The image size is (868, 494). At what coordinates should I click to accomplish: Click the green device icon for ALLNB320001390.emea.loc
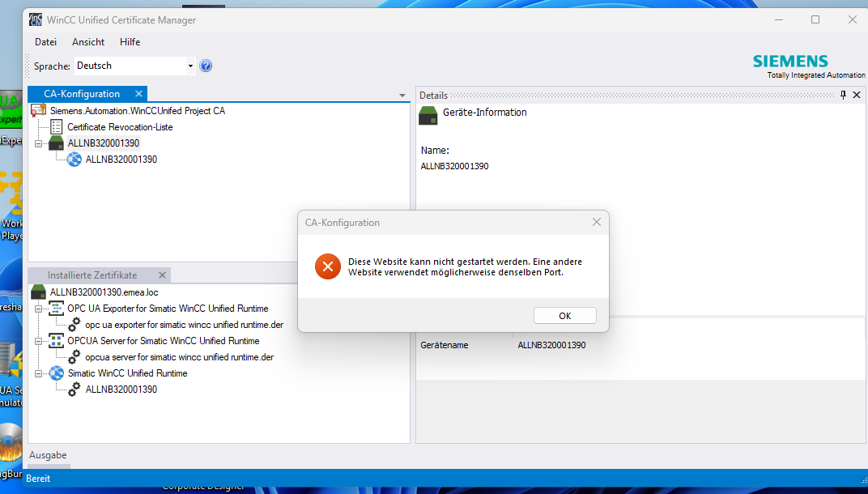(38, 292)
